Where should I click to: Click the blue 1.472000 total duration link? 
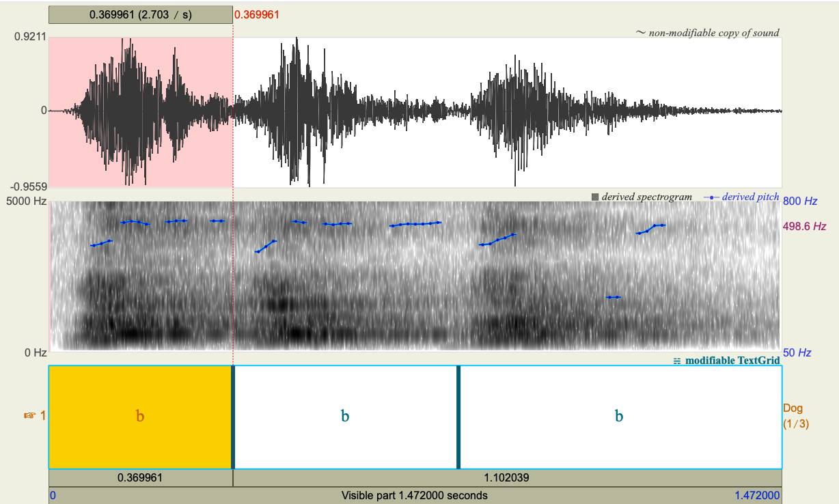[757, 496]
